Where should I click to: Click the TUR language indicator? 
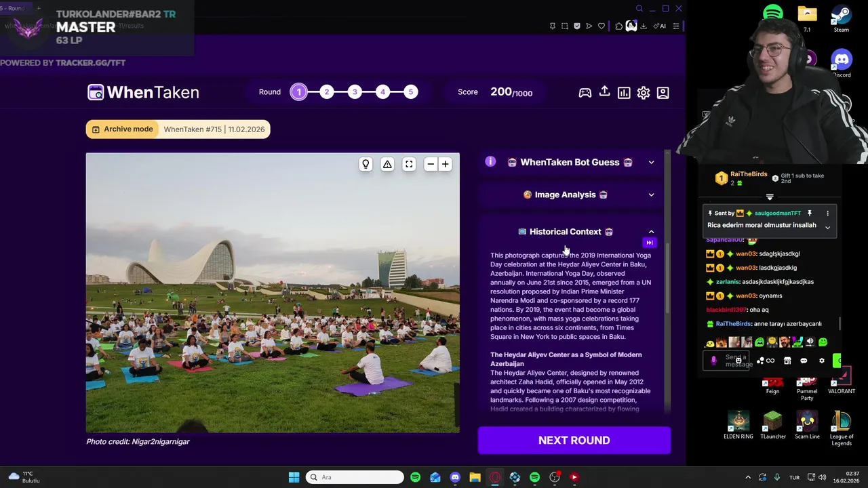pyautogui.click(x=794, y=477)
